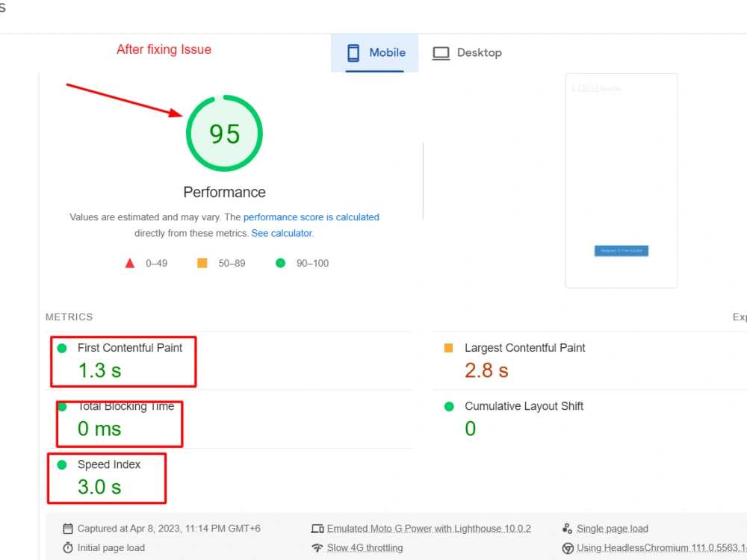Click the 'Cumulative Layout Shift' label

click(x=524, y=406)
